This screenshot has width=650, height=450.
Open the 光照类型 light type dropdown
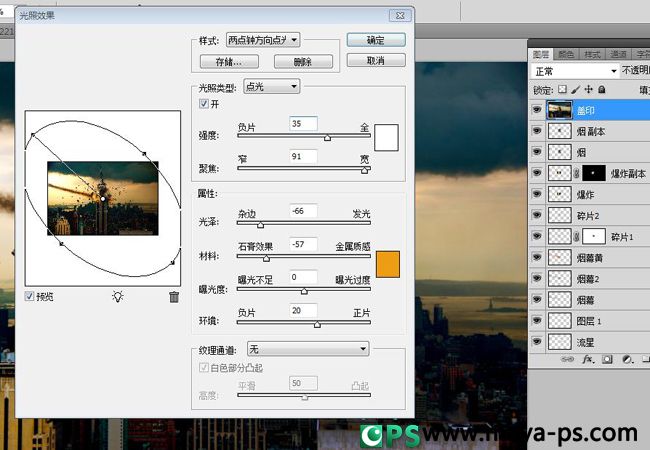click(271, 87)
